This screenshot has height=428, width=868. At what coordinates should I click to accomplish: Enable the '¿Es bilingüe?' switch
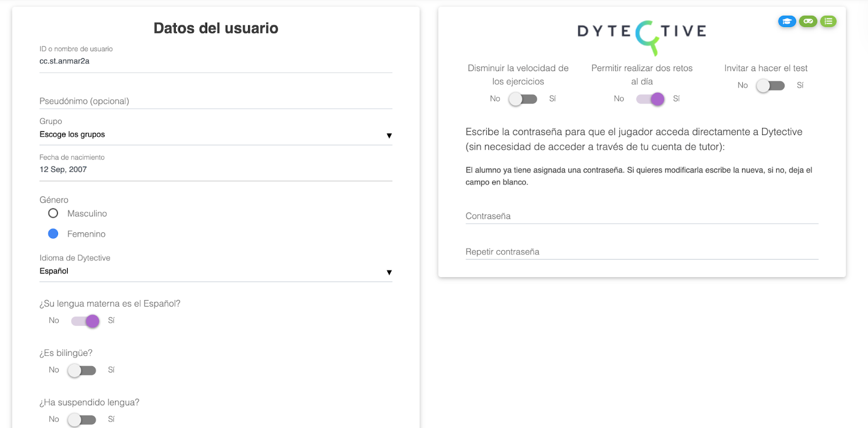[82, 370]
